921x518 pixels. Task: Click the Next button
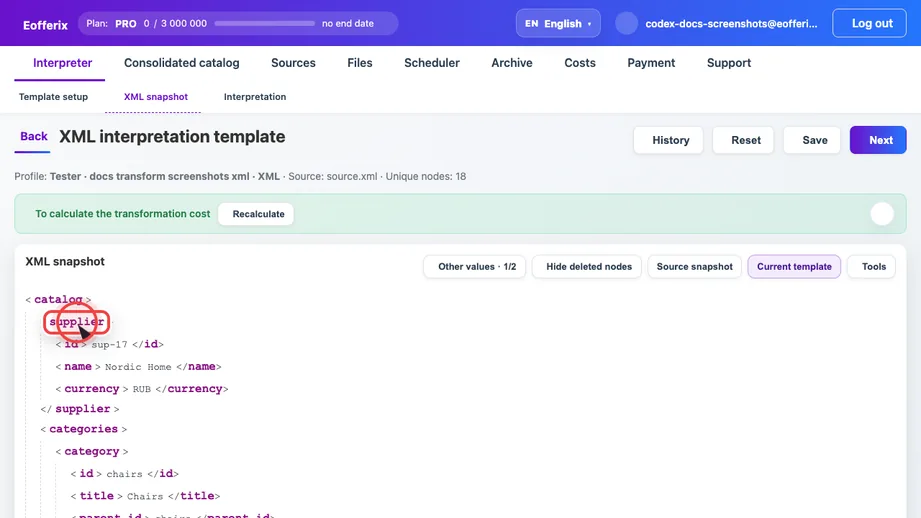point(878,140)
